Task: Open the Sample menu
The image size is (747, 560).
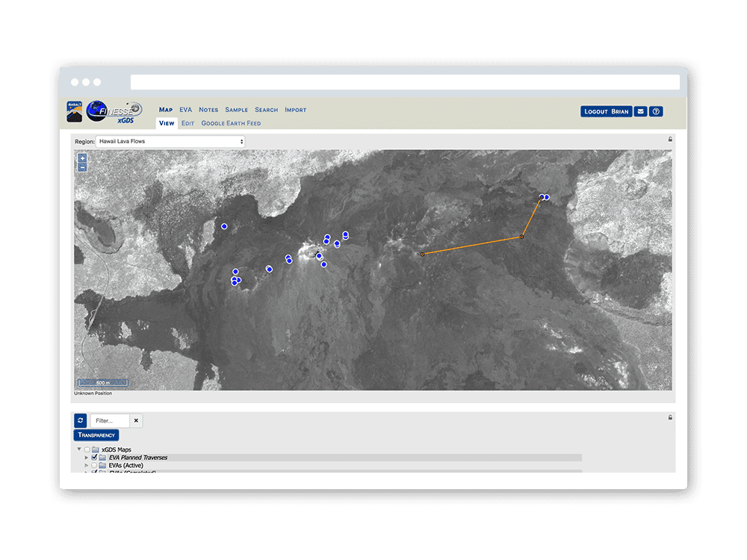Action: [237, 110]
